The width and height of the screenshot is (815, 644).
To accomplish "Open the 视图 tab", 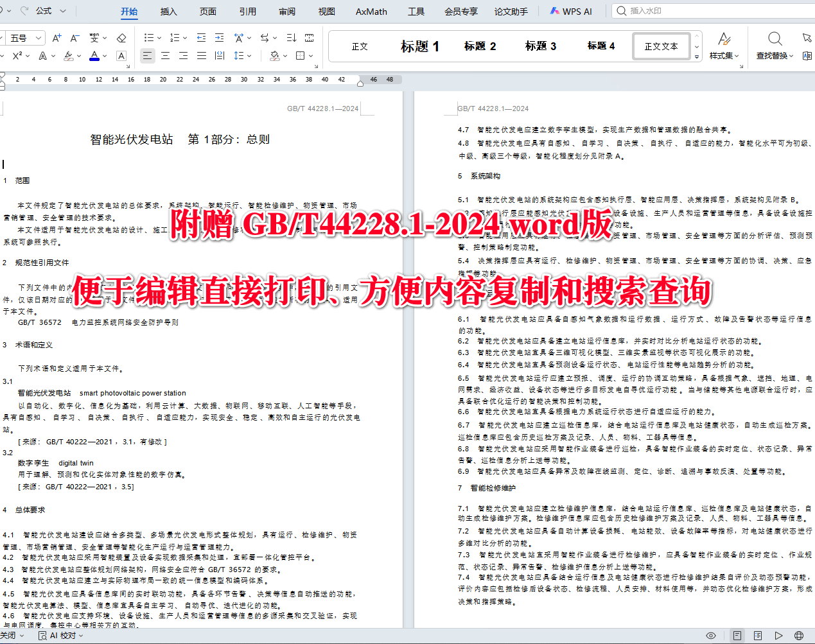I will pyautogui.click(x=327, y=12).
